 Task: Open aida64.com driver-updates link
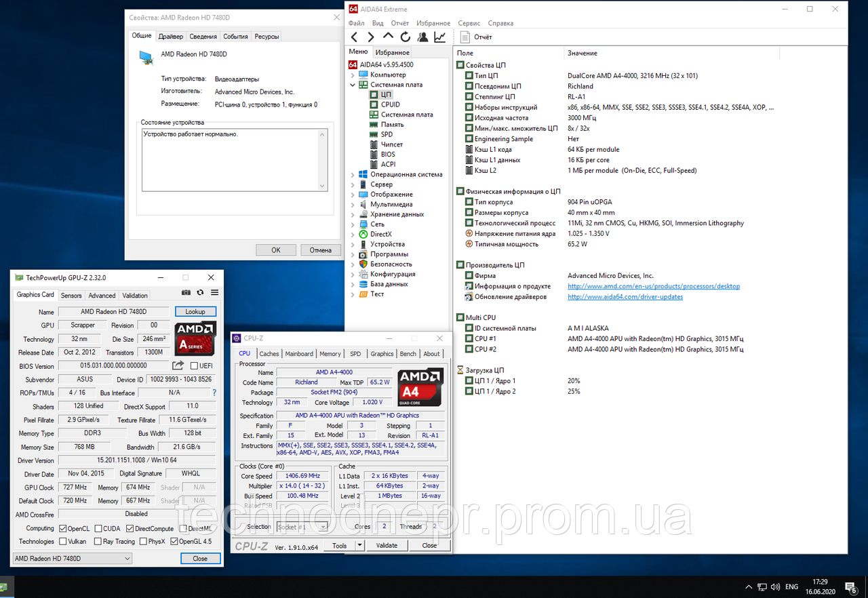pyautogui.click(x=625, y=297)
